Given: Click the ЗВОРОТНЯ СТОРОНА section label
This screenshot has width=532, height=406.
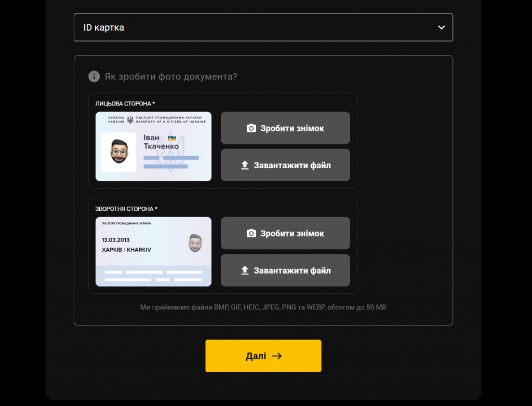Looking at the screenshot, I should click(x=126, y=209).
